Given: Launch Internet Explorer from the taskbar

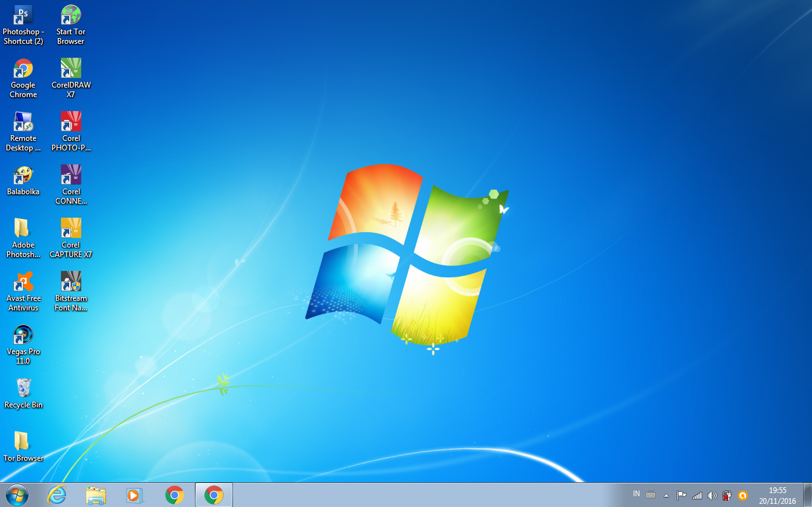Looking at the screenshot, I should [57, 494].
